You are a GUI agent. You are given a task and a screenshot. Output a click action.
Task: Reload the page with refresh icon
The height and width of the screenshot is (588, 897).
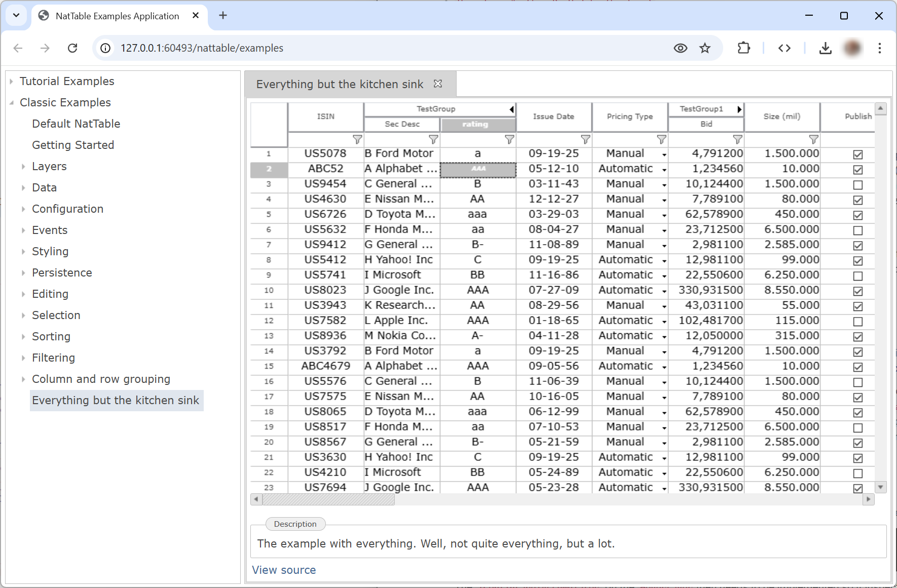click(72, 48)
